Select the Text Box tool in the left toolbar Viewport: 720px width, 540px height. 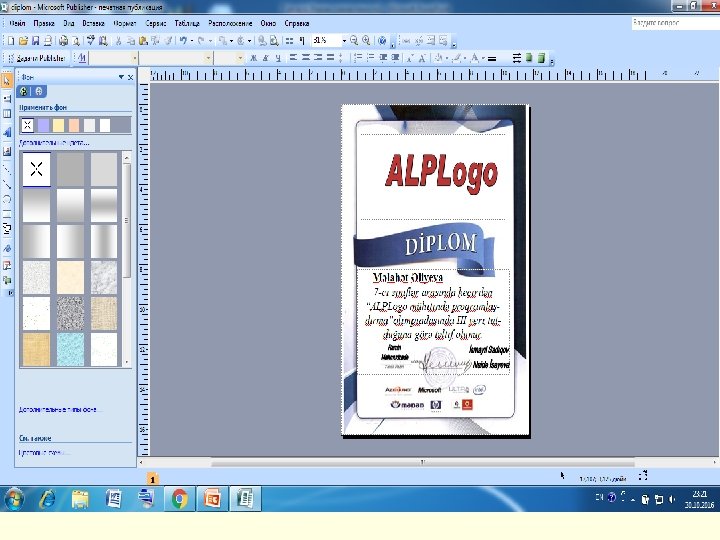coord(7,98)
